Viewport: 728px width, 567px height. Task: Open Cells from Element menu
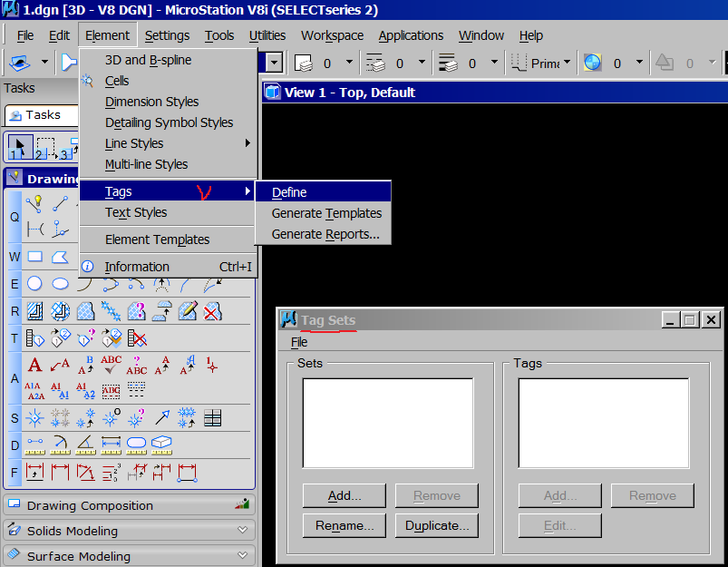167,81
